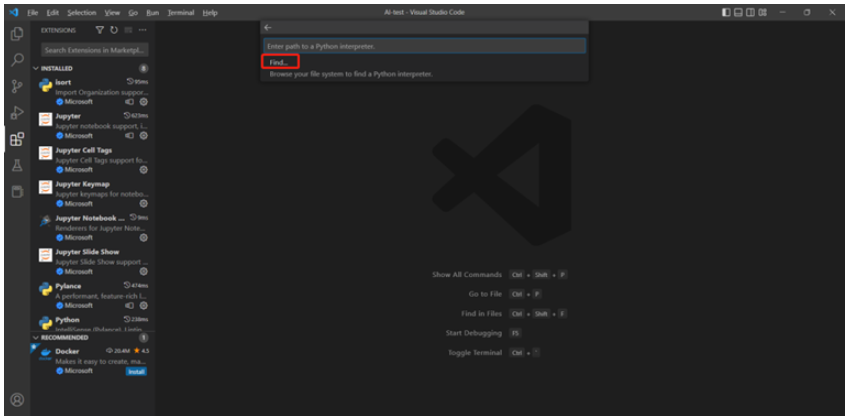Screen dimensions: 850x416
Task: Open the Search view in activity bar
Action: 17,60
